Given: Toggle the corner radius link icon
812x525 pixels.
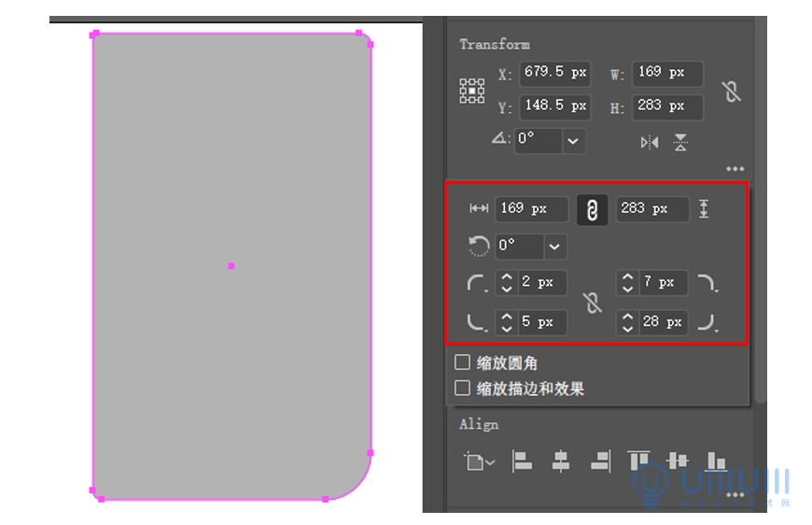Looking at the screenshot, I should pyautogui.click(x=593, y=303).
